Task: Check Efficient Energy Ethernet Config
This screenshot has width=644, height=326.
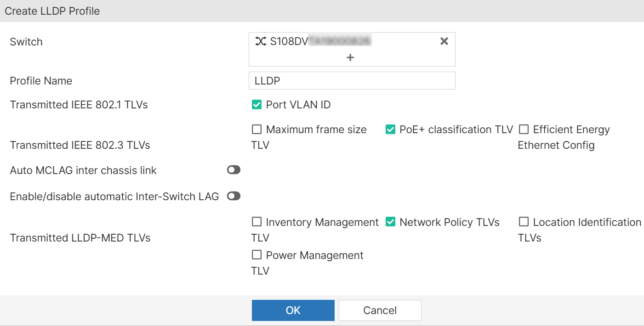Action: (524, 129)
